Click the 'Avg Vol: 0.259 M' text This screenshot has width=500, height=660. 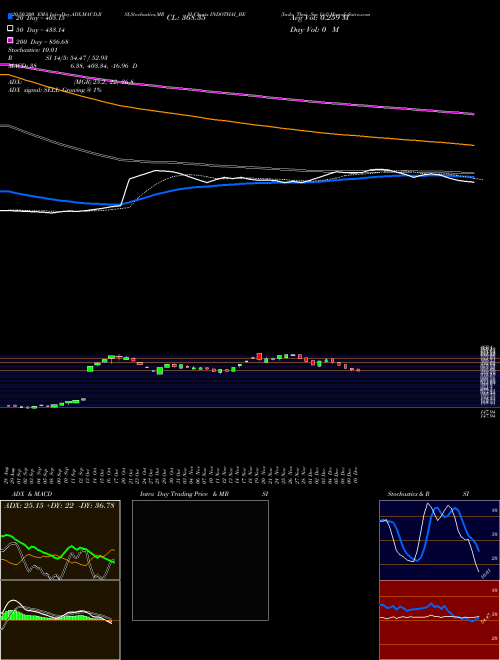click(x=319, y=18)
